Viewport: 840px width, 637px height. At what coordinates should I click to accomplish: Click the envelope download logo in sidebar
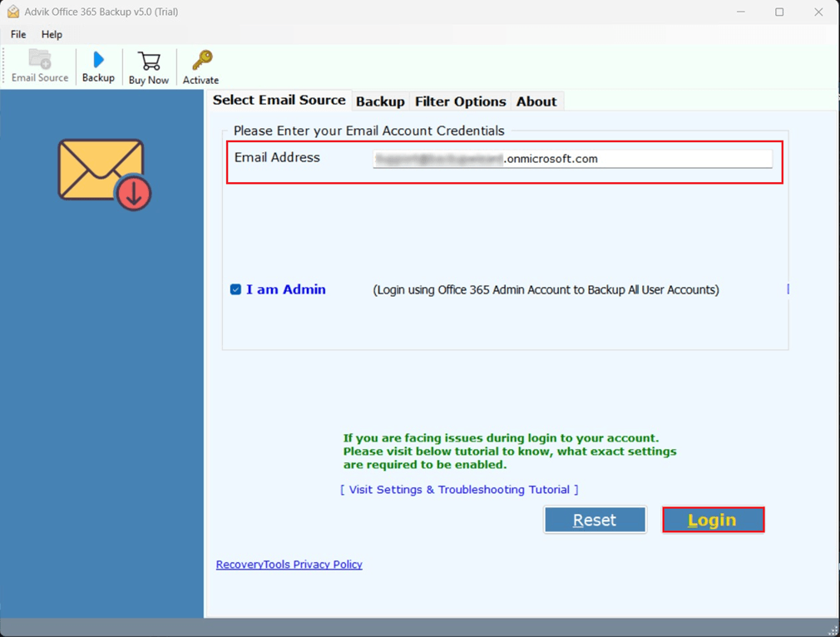[105, 175]
